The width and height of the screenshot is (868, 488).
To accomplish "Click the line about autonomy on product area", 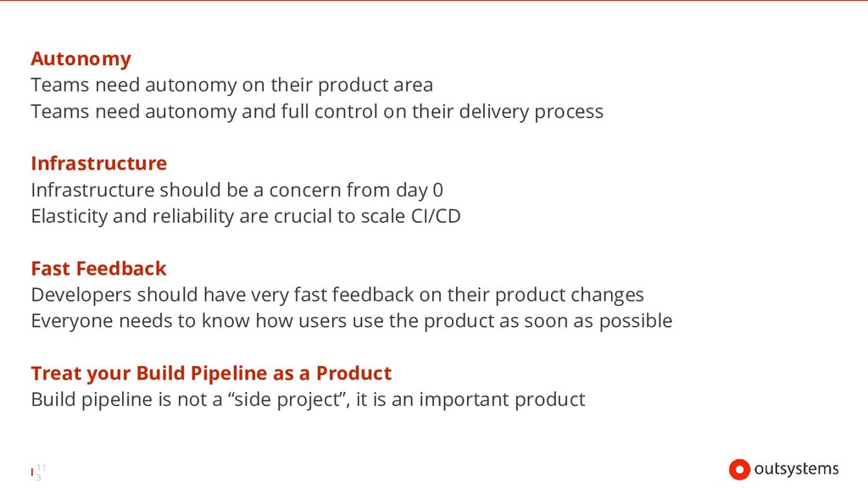I will pyautogui.click(x=232, y=86).
